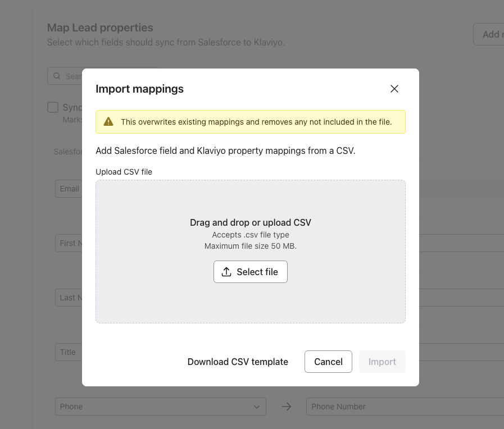Open the Title field dropdown
The image size is (504, 429).
pyautogui.click(x=68, y=352)
